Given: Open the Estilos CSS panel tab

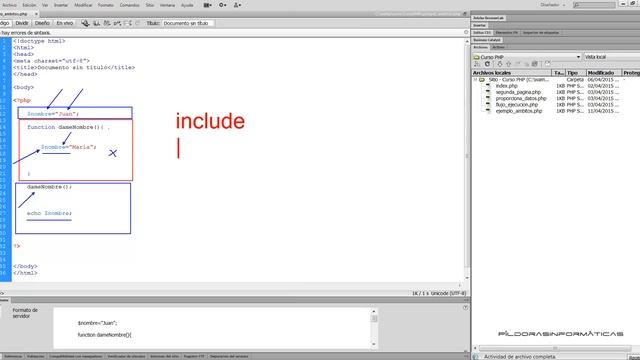Looking at the screenshot, I should 482,33.
